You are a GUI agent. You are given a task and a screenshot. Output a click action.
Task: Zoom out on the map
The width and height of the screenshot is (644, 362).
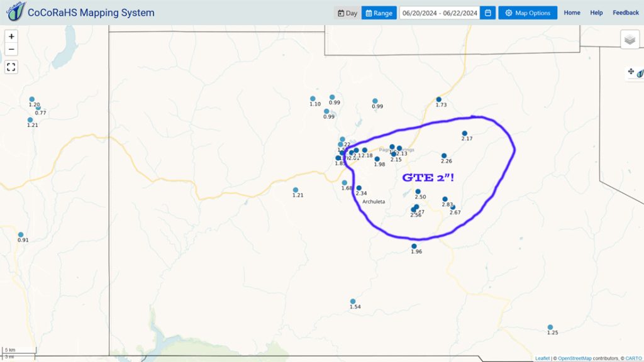point(11,50)
